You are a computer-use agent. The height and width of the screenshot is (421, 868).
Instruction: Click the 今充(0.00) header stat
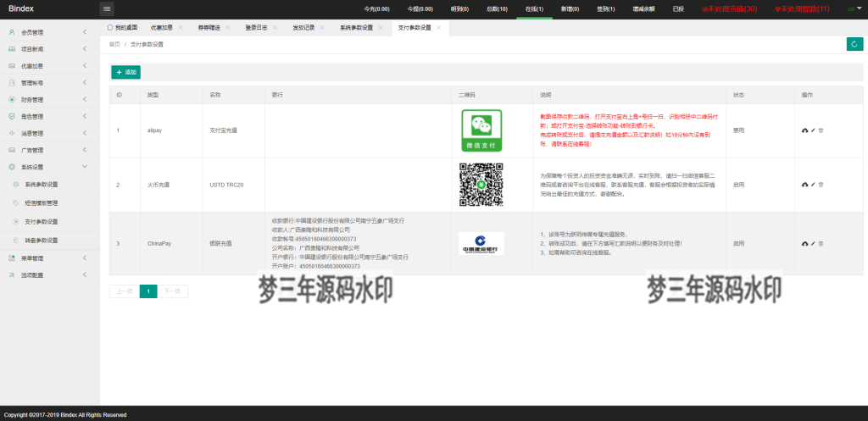376,8
